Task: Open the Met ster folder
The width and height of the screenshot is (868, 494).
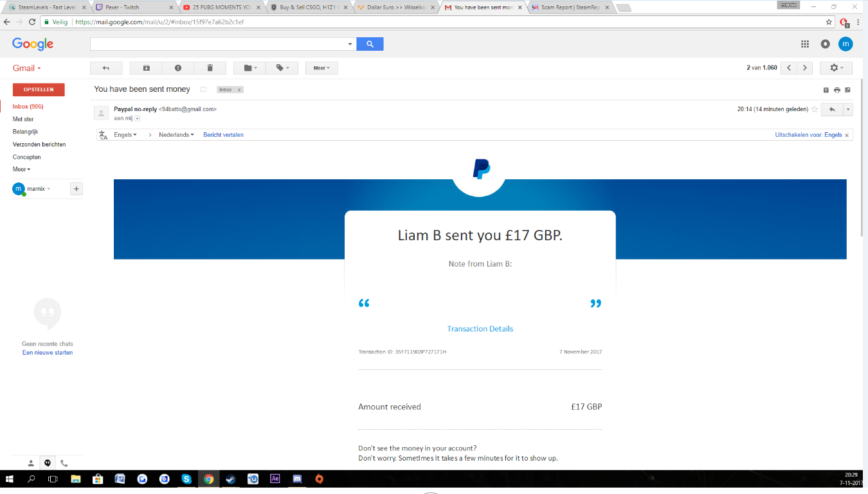Action: point(23,119)
